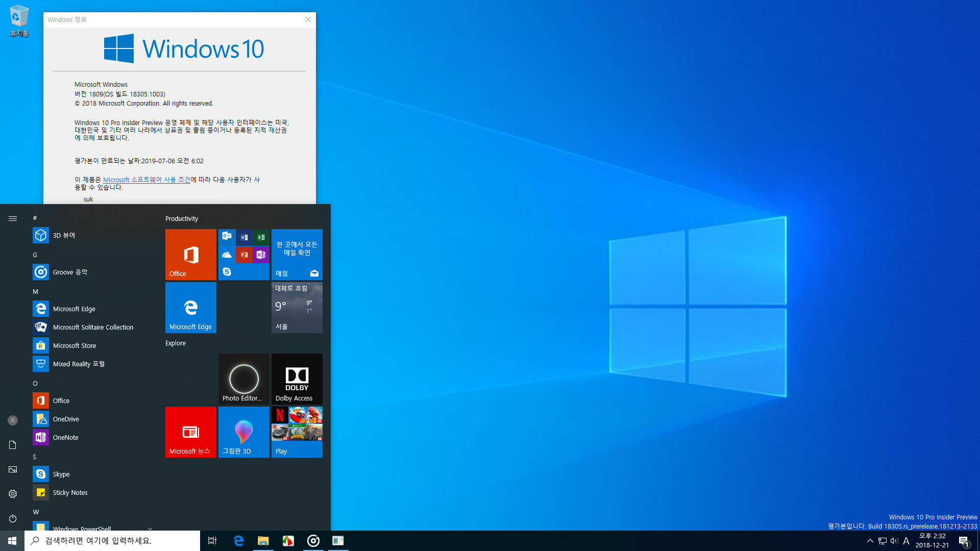Expand Productivity section in Start menu

(x=182, y=218)
